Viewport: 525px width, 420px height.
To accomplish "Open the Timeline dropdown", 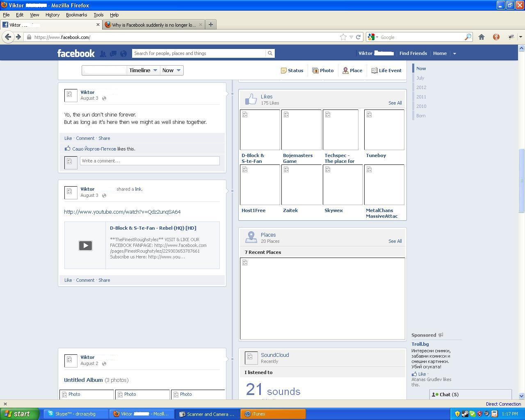I will pos(143,70).
